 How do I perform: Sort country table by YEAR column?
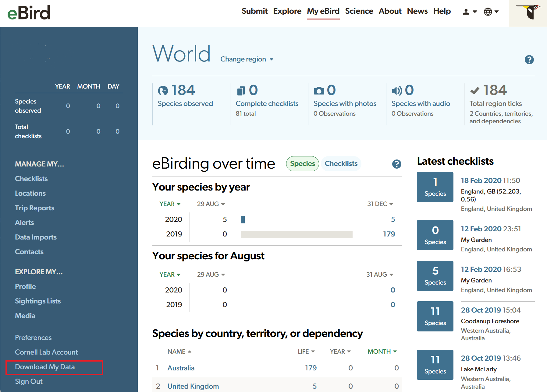tap(340, 352)
